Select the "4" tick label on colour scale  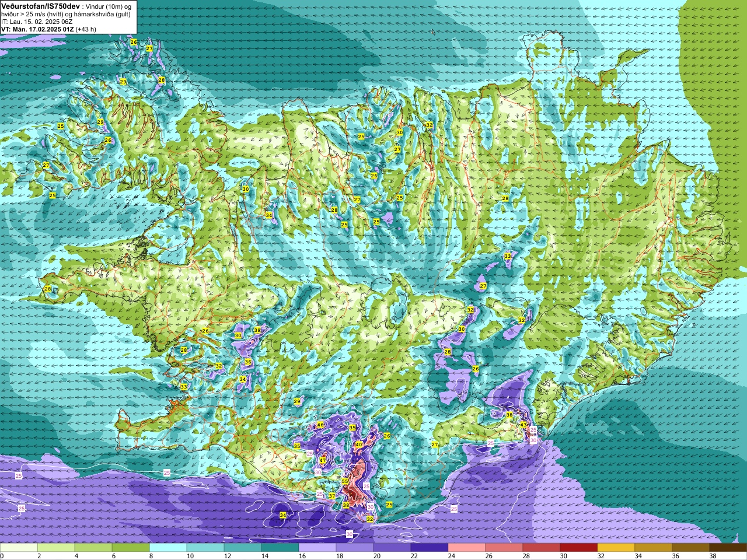click(x=76, y=556)
